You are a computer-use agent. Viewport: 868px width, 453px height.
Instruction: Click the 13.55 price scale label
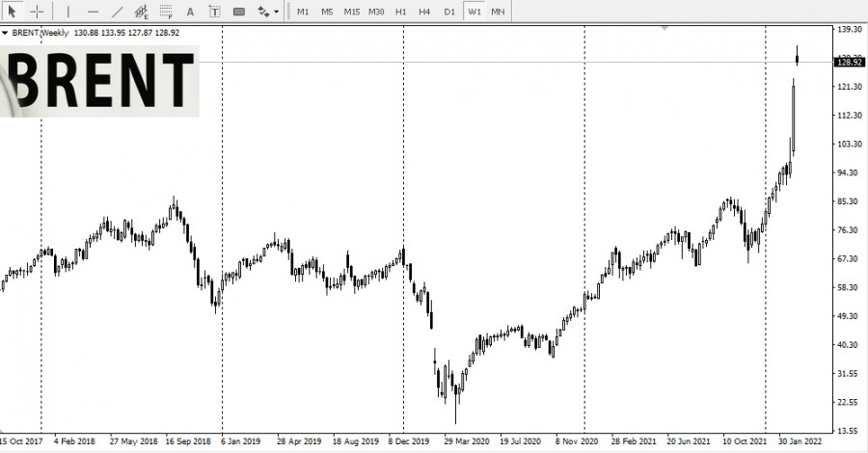pyautogui.click(x=850, y=431)
